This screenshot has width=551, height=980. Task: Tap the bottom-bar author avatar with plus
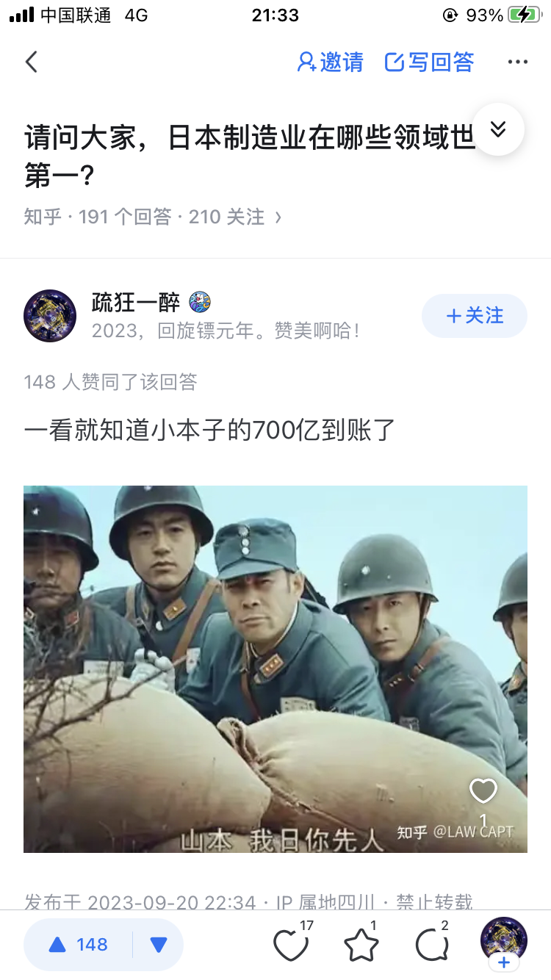point(504,944)
